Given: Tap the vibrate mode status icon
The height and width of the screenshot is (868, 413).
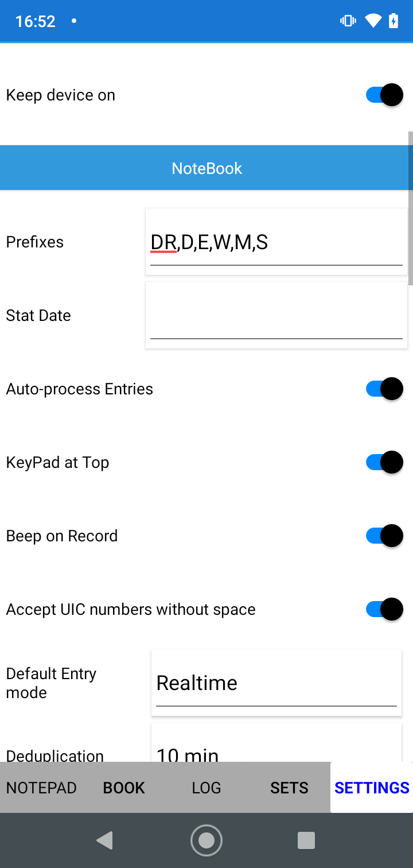Looking at the screenshot, I should point(348,21).
